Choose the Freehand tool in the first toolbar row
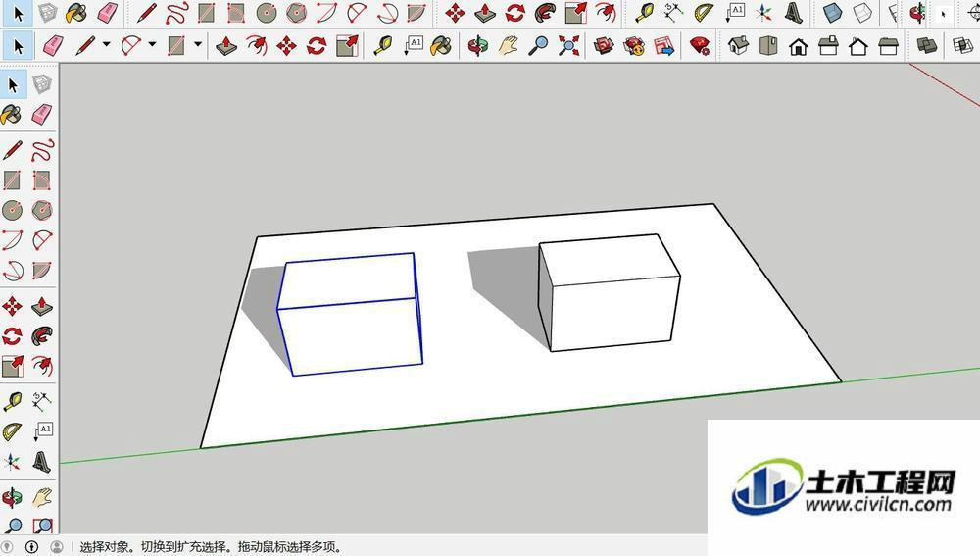The height and width of the screenshot is (556, 980). [176, 13]
